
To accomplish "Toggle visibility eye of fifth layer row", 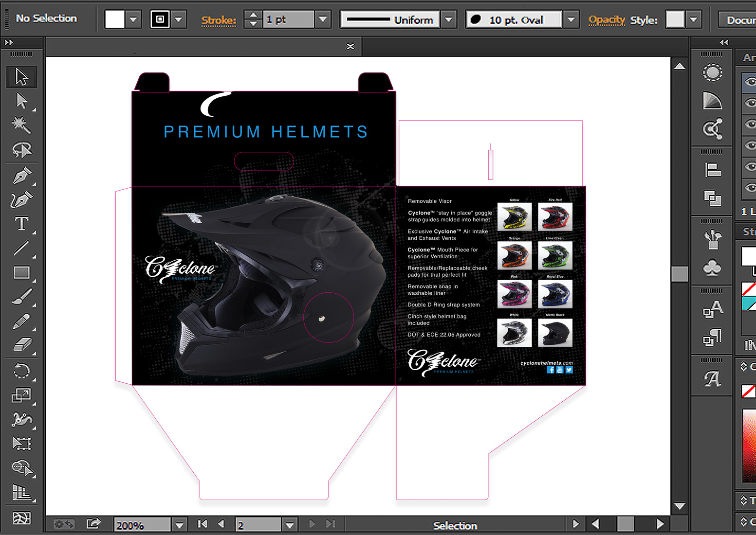I will click(750, 167).
